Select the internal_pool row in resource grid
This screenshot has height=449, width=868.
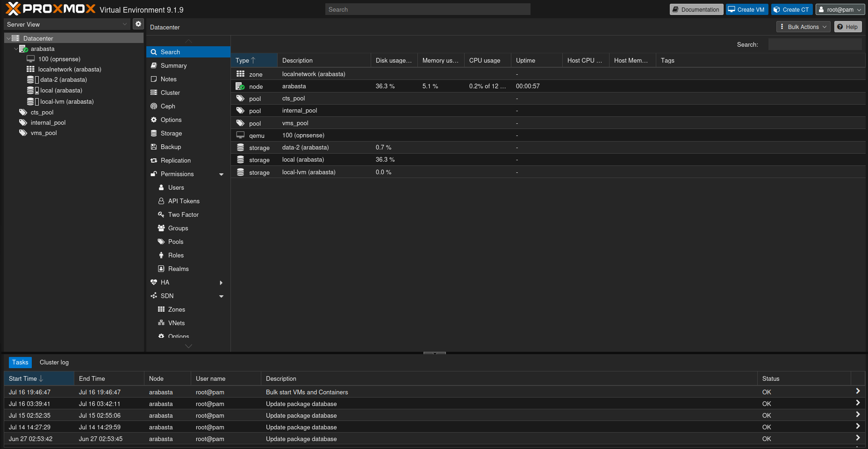(548, 111)
